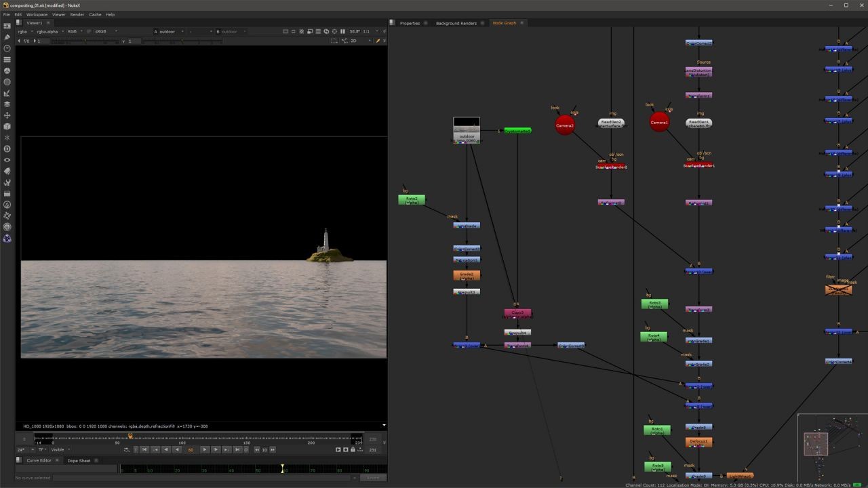Screen dimensions: 868x488
Task: Expand the rgba channel set dropdown
Action: pos(24,31)
